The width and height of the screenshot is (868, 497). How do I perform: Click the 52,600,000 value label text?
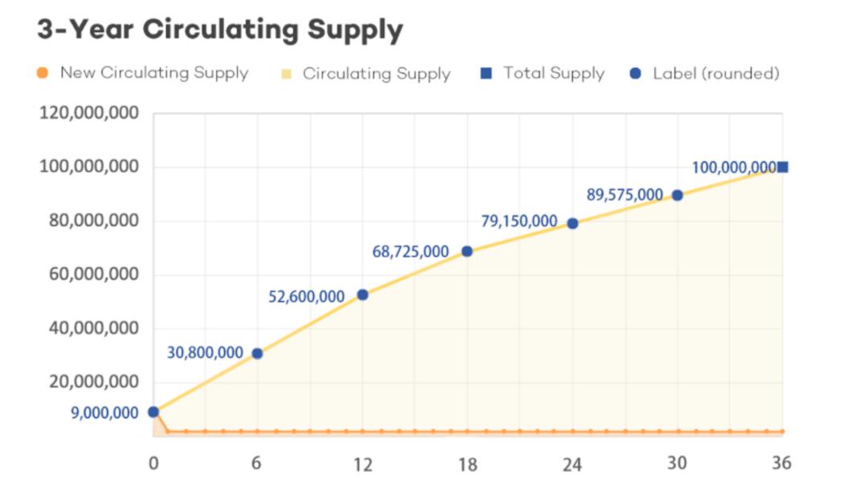point(306,297)
